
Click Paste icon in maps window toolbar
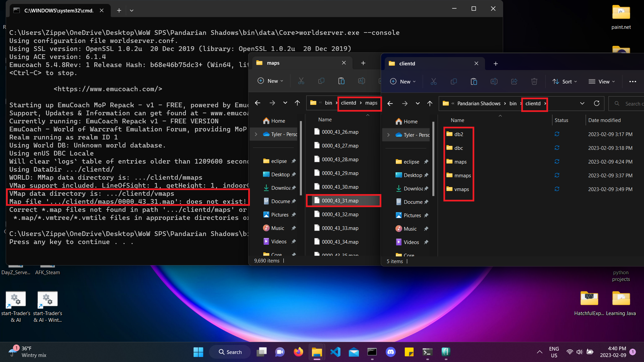click(x=341, y=81)
